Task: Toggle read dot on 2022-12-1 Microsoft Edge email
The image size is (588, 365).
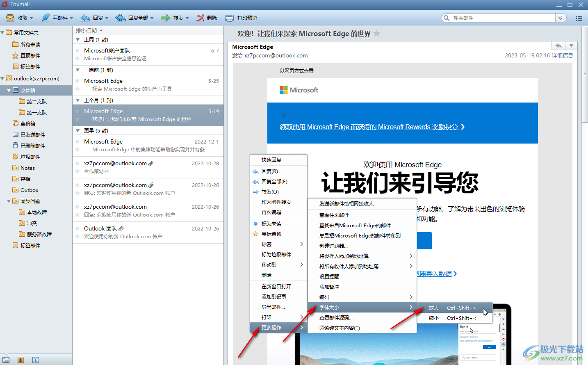Action: [x=77, y=141]
